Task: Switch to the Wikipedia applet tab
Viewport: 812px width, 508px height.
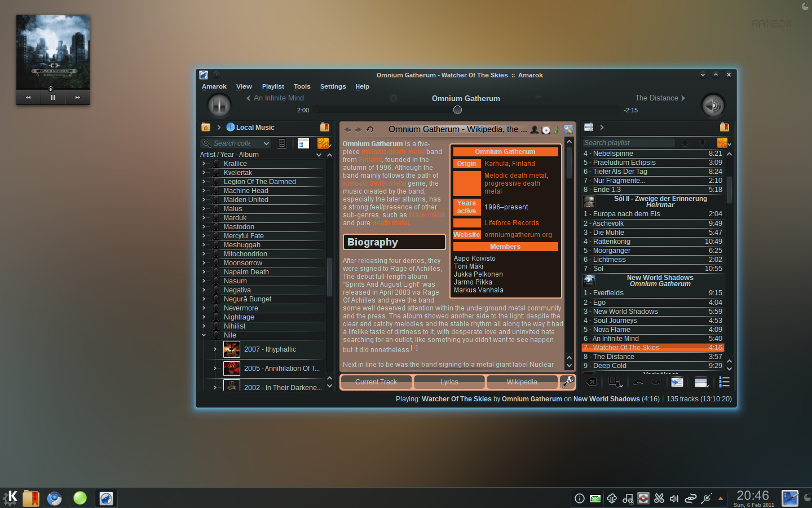Action: point(522,382)
